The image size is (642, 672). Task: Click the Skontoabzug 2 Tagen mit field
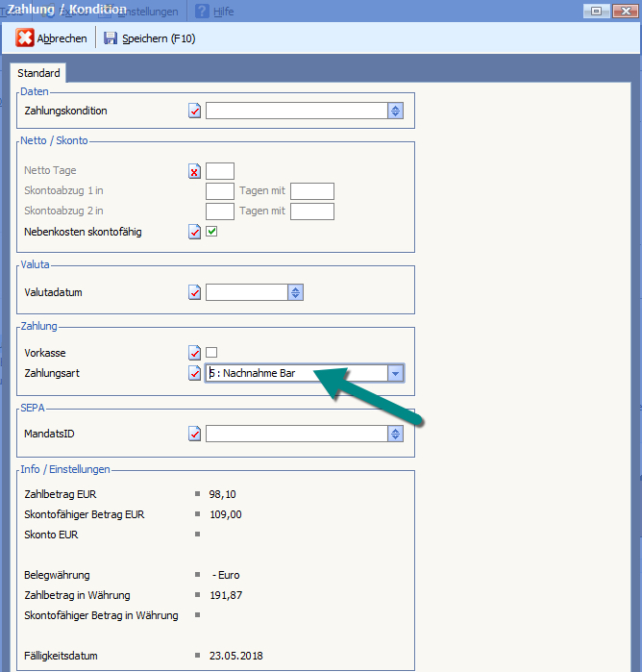pyautogui.click(x=312, y=212)
